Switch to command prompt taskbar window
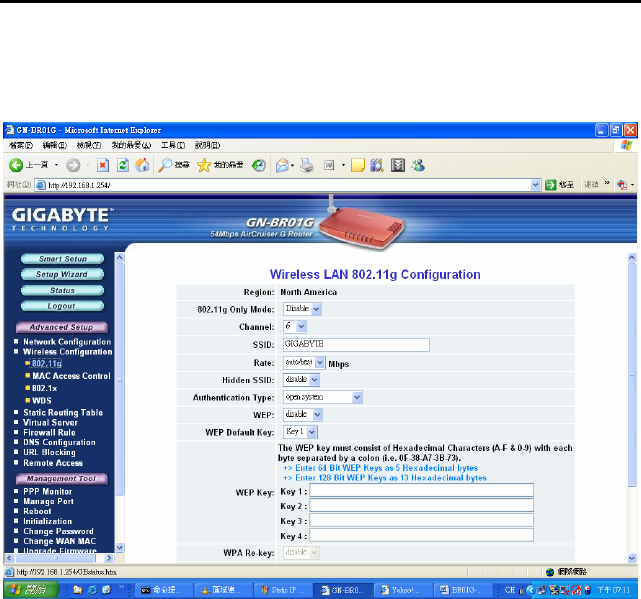This screenshot has height=599, width=641. 162,590
